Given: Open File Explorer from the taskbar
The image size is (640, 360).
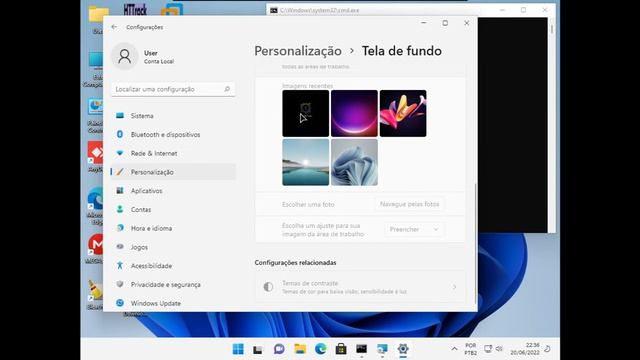Looking at the screenshot, I should click(300, 349).
